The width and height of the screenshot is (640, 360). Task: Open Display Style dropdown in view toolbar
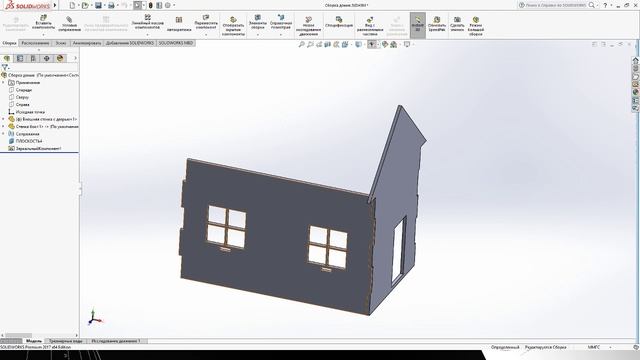click(x=358, y=44)
